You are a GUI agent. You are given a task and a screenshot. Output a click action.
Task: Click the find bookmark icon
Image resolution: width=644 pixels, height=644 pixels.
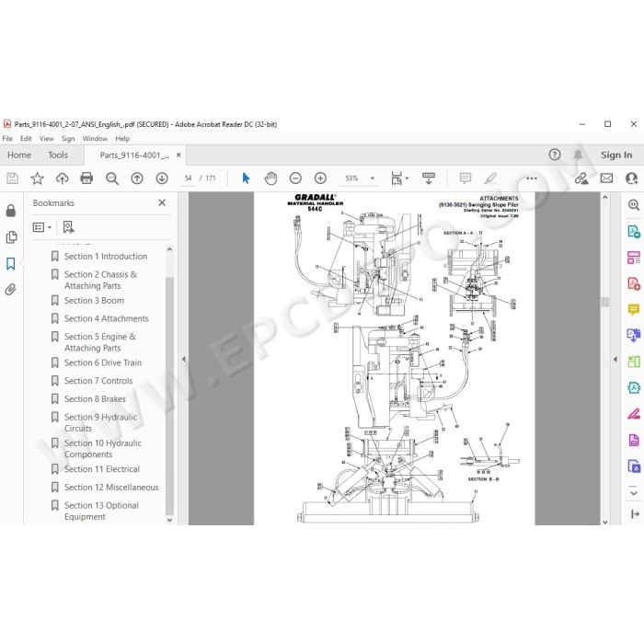68,227
